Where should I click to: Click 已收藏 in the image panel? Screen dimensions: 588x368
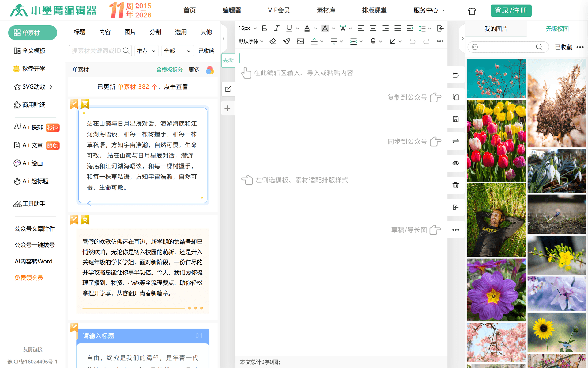[x=563, y=47]
